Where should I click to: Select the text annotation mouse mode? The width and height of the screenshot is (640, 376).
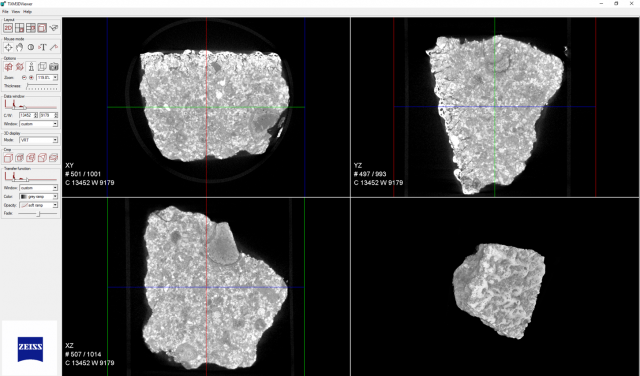click(x=42, y=47)
